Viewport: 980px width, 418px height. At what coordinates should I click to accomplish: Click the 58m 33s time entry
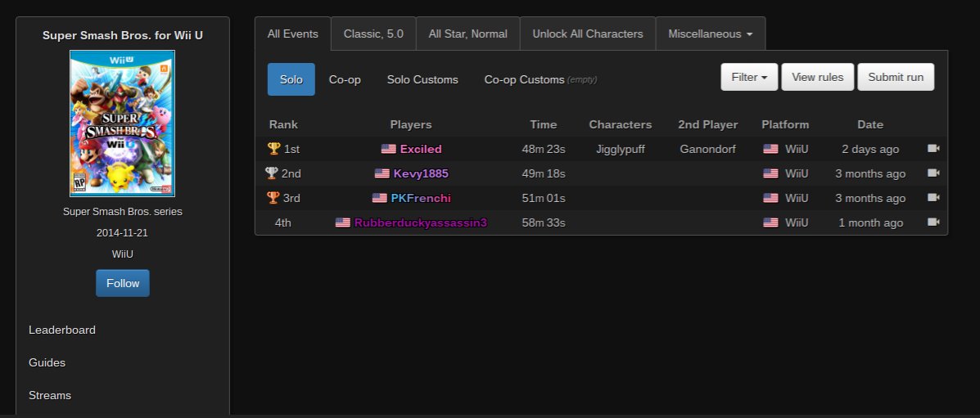[x=543, y=222]
